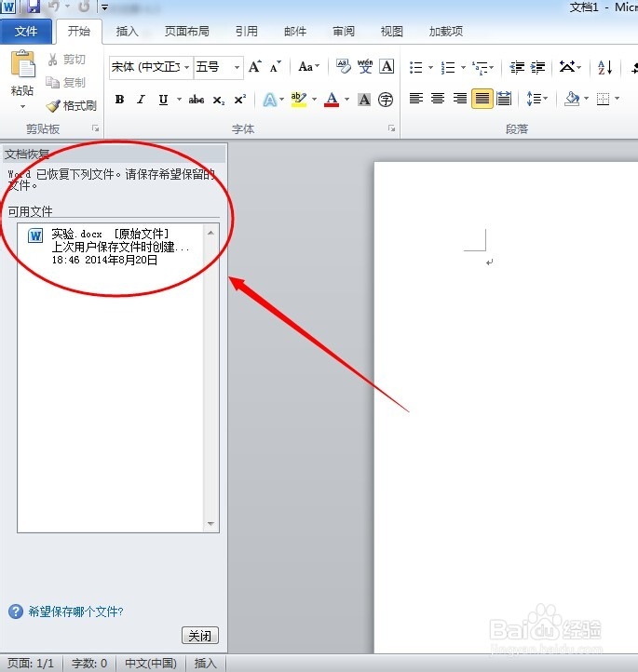638x672 pixels.
Task: Center align text
Action: 438,99
